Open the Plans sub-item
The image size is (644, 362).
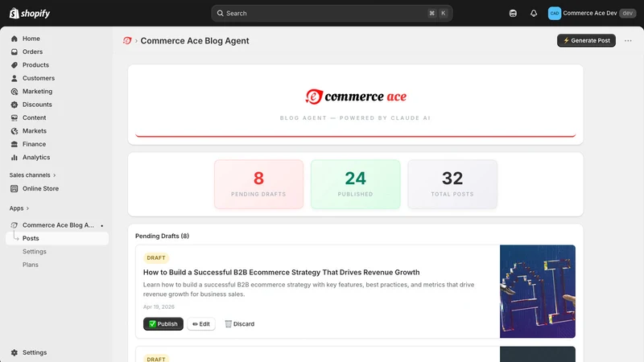[31, 265]
